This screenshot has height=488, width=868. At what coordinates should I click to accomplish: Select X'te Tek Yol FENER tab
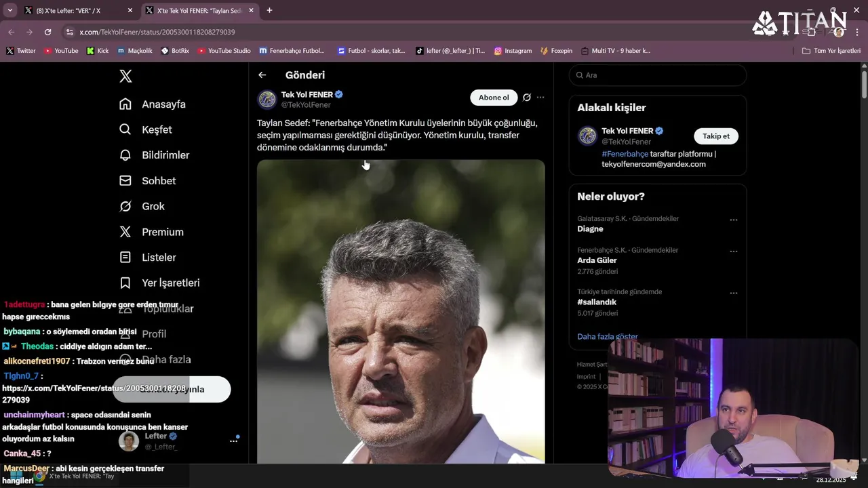[199, 11]
